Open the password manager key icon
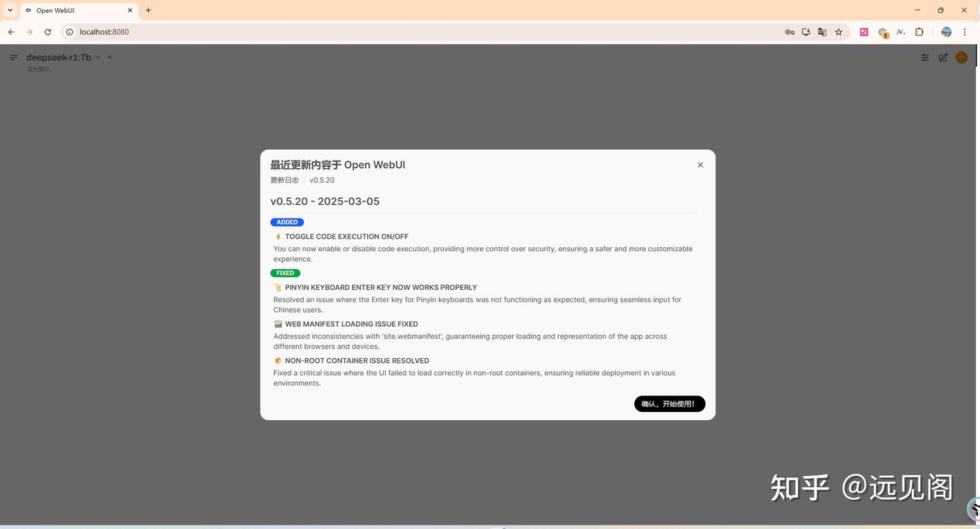 789,31
